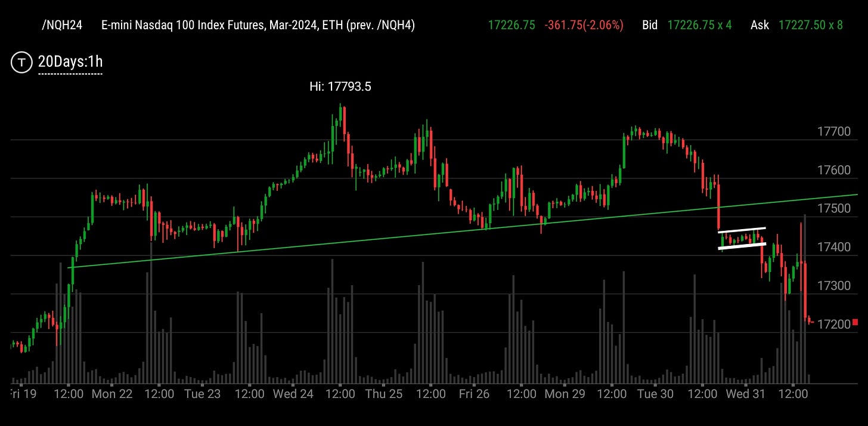Click the Wed 31 date label
This screenshot has width=868, height=426.
tap(746, 394)
